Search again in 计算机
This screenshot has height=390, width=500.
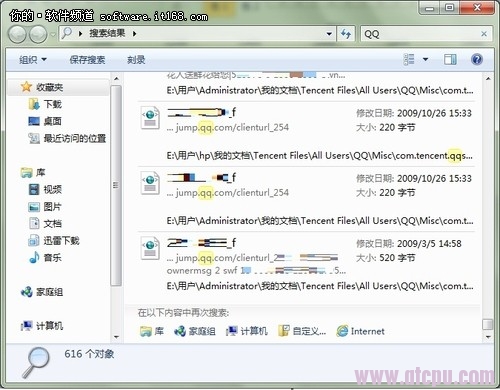click(247, 331)
